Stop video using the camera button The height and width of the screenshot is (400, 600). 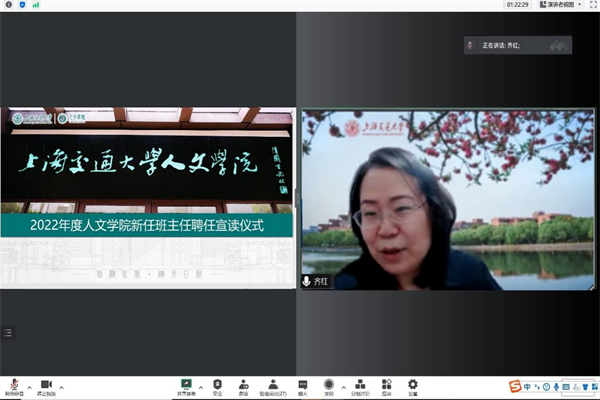[x=46, y=387]
